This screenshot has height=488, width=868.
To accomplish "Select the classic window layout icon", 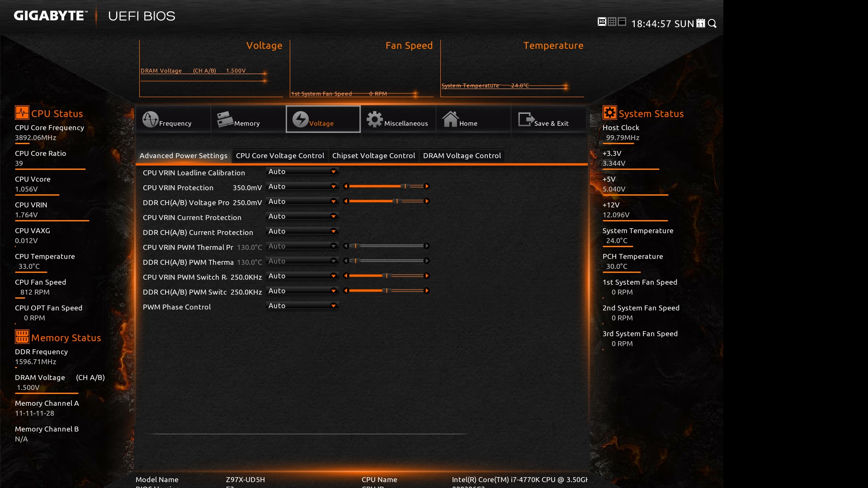I will (x=622, y=22).
